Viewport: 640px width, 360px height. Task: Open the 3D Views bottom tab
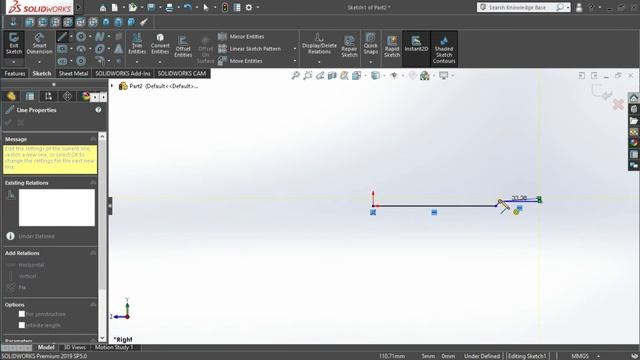(74, 347)
